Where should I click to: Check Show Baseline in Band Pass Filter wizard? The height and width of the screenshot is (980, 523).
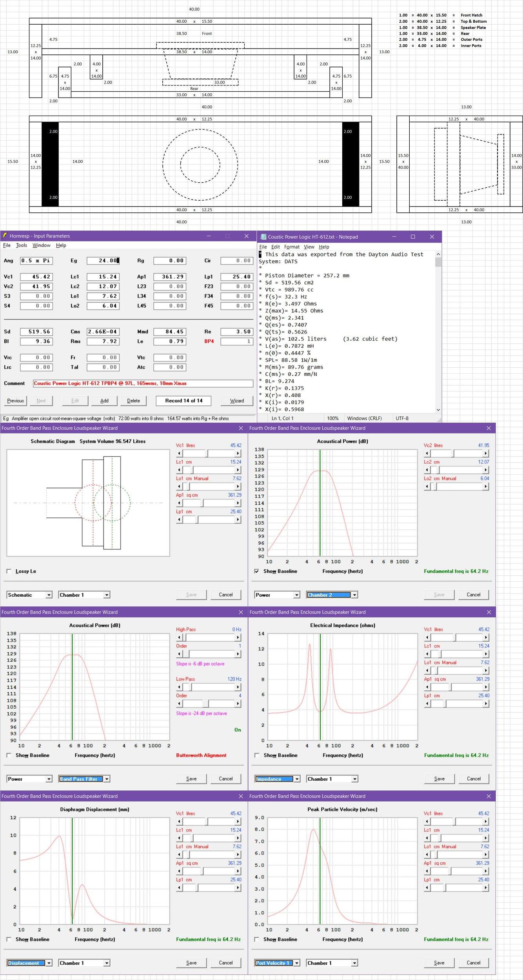[9, 755]
